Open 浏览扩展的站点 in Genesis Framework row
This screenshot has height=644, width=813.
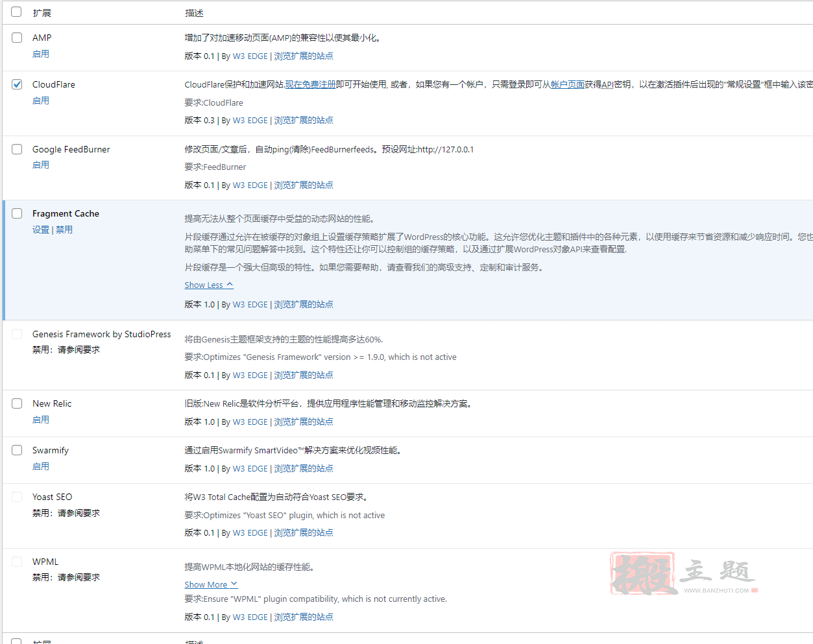point(304,375)
